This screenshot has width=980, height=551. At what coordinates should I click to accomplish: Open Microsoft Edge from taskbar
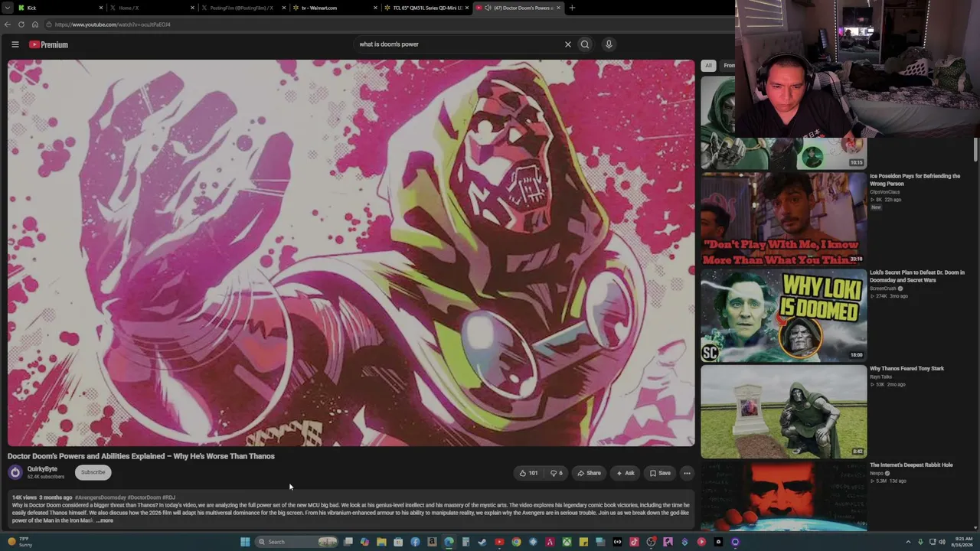tap(449, 542)
